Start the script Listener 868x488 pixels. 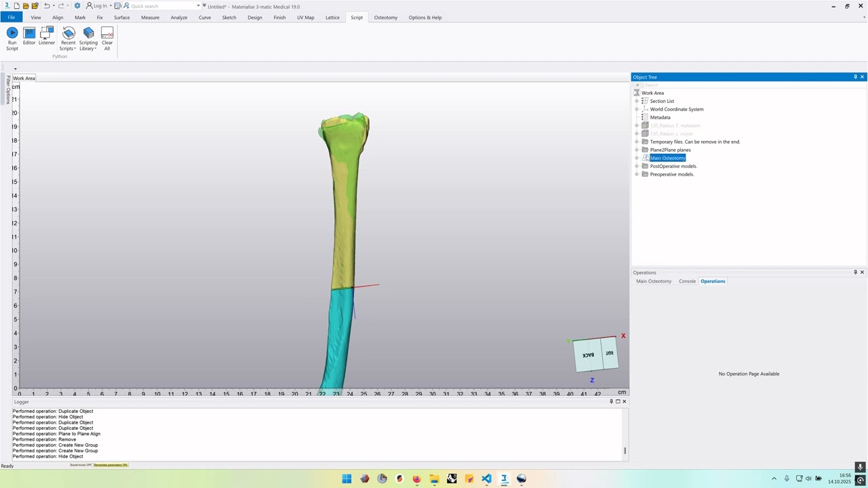pos(47,37)
